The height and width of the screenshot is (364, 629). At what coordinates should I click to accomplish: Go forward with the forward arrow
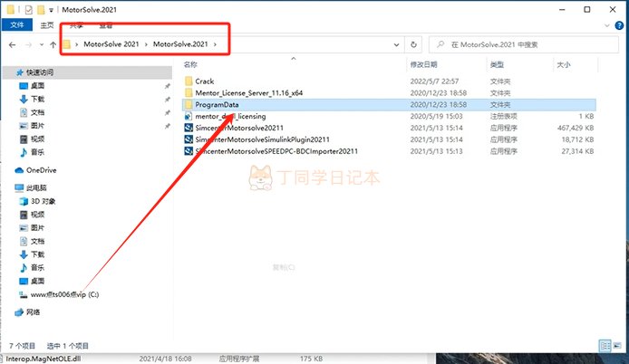(x=28, y=45)
